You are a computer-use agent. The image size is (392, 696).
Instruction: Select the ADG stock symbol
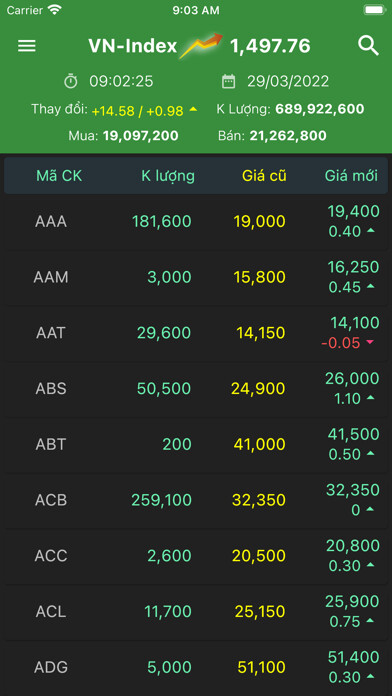tap(51, 667)
